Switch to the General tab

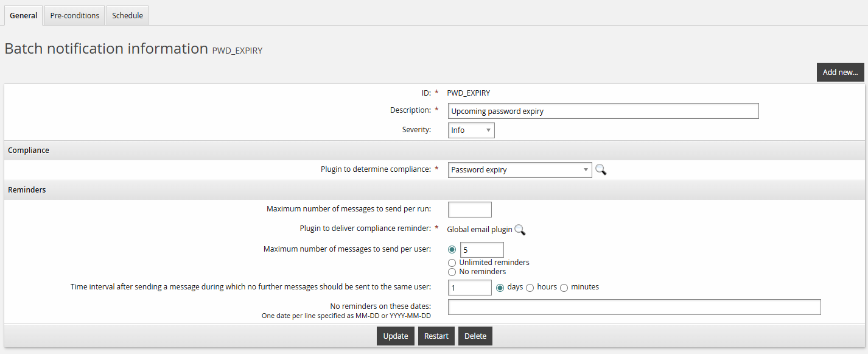[x=24, y=15]
